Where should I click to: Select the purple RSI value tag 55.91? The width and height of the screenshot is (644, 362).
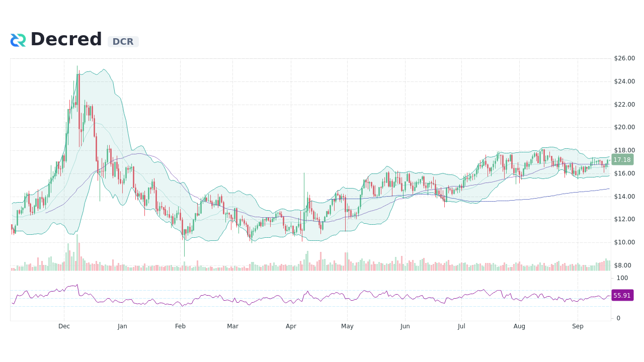(x=622, y=295)
